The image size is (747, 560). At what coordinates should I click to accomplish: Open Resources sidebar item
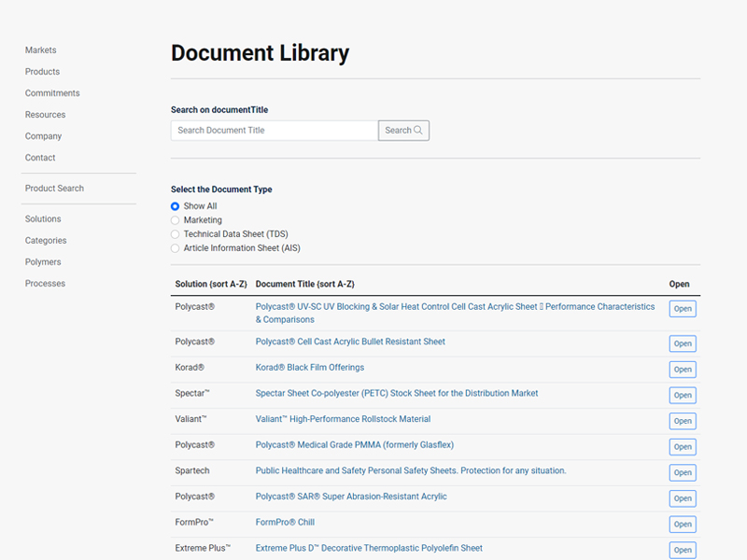[x=45, y=115]
